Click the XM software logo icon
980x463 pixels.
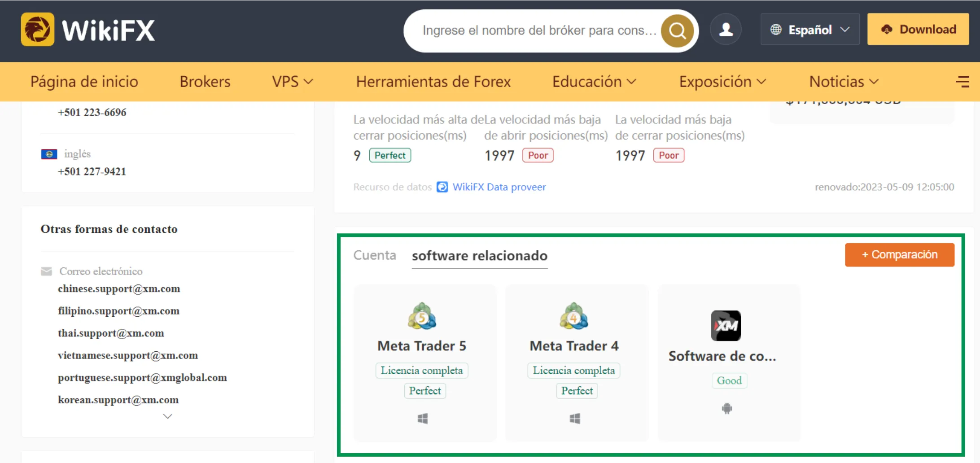[x=726, y=326]
